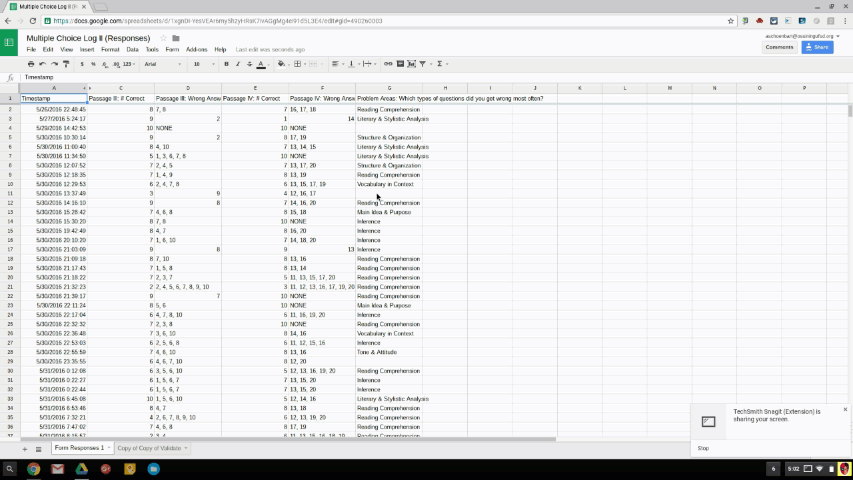
Task: Click the formula bar containing Timestamp
Action: [x=435, y=77]
